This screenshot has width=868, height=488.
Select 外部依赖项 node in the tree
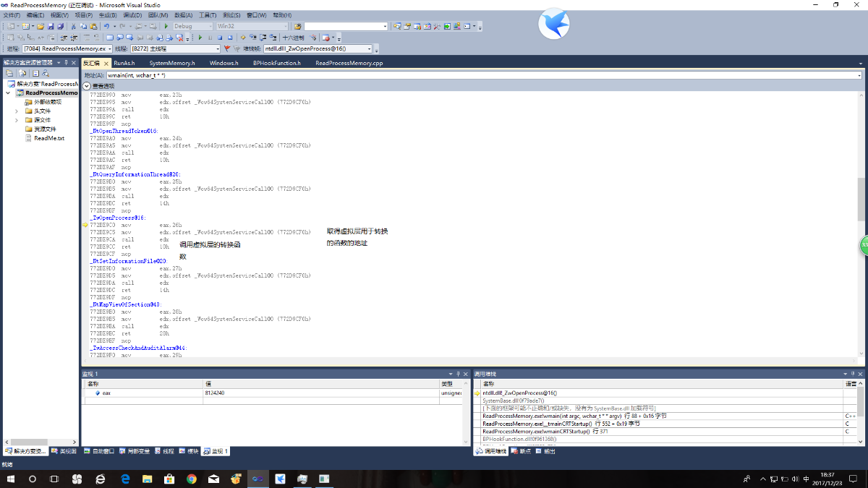pos(48,102)
